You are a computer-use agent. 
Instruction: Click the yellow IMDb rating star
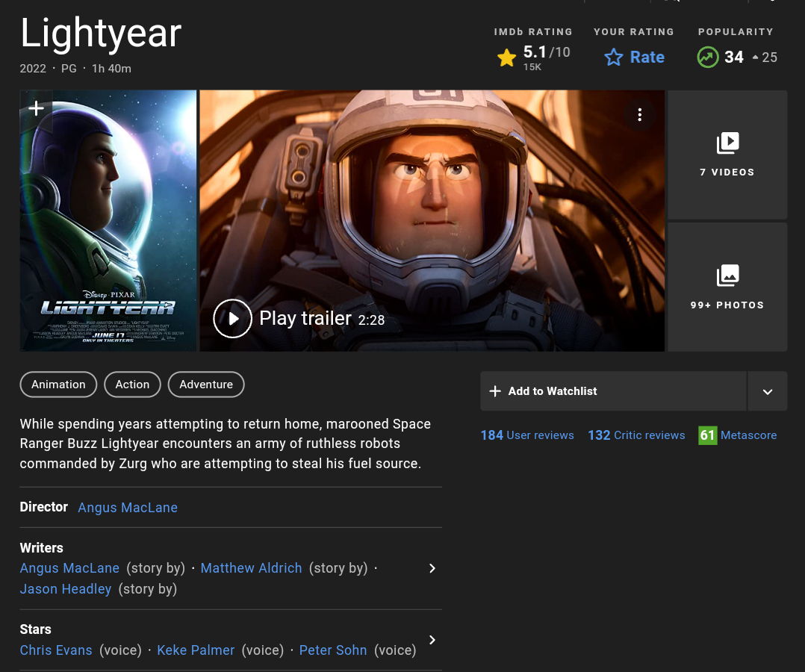pos(506,57)
